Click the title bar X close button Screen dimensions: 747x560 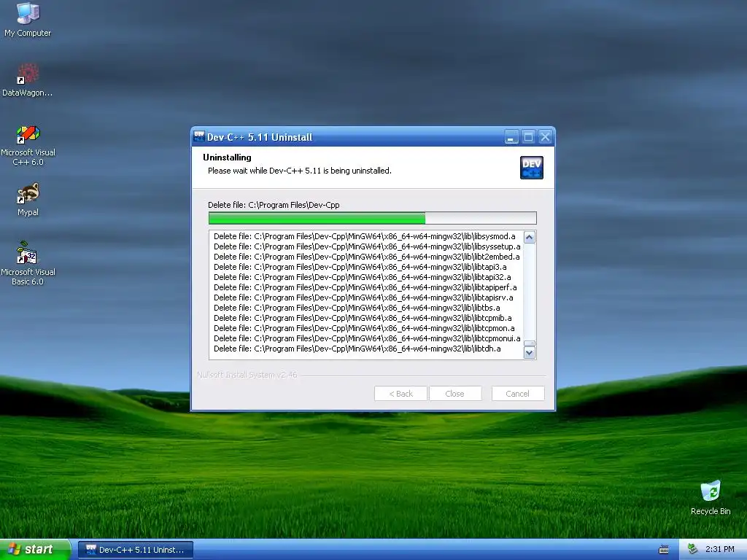[546, 137]
